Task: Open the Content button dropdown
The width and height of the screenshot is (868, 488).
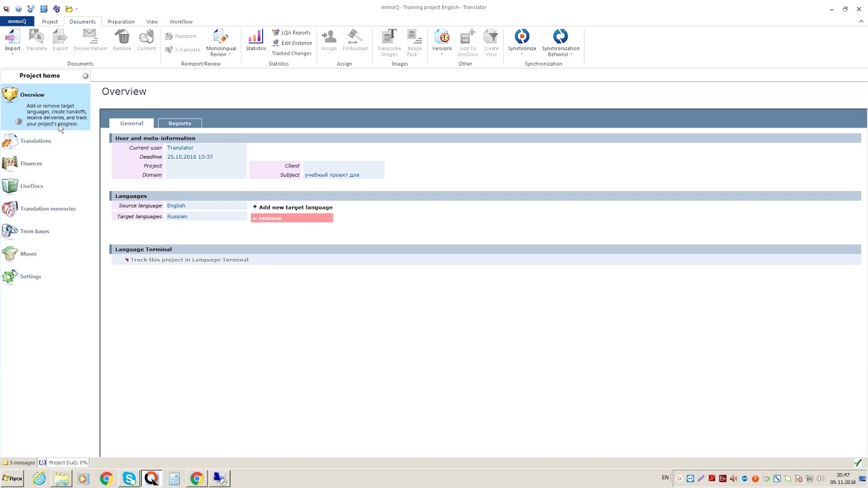Action: click(146, 49)
